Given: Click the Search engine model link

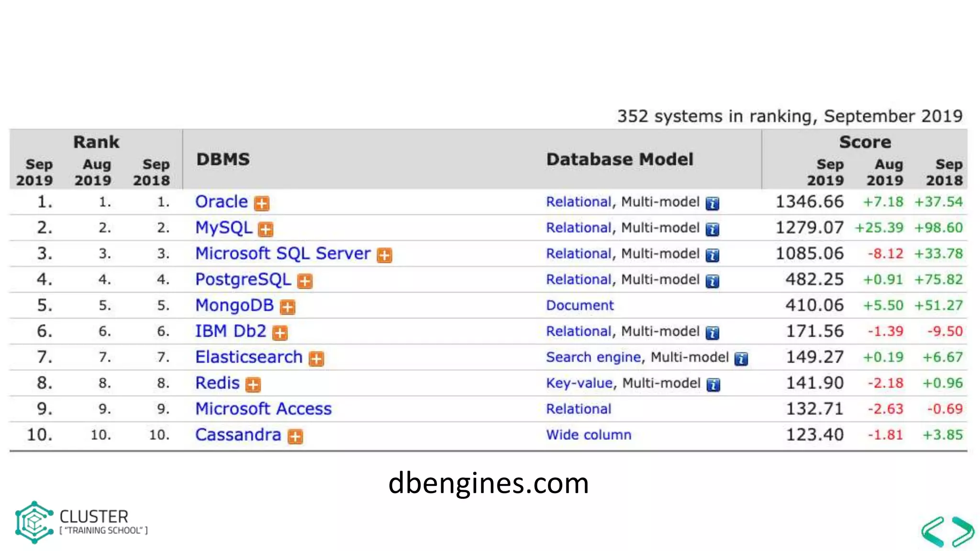Looking at the screenshot, I should [593, 357].
